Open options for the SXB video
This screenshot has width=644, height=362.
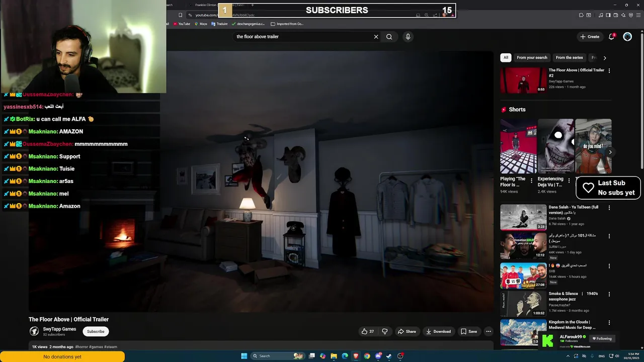tap(609, 266)
